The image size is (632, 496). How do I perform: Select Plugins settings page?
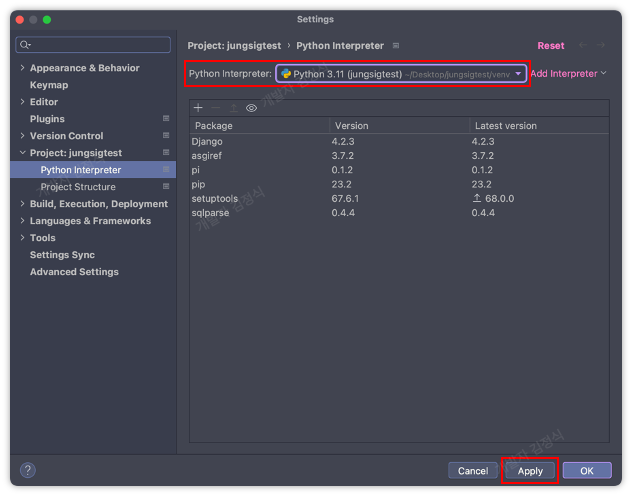(x=47, y=118)
